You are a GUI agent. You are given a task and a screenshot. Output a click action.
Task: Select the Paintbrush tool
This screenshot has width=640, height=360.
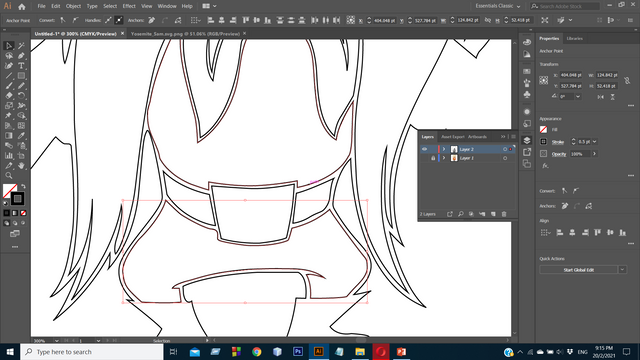point(9,86)
